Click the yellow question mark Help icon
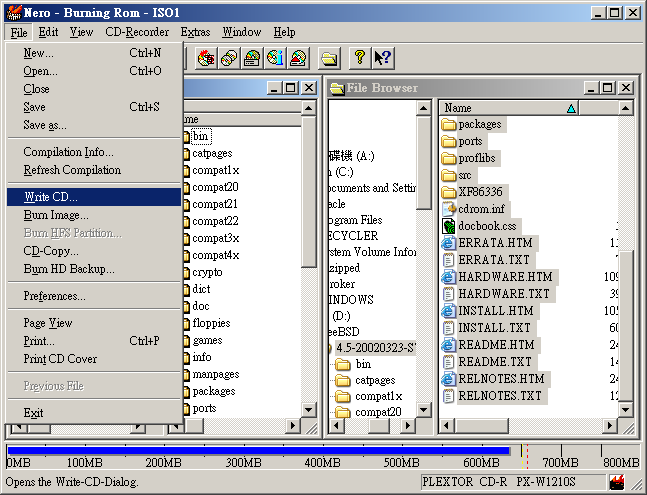647x495 pixels. [x=360, y=58]
